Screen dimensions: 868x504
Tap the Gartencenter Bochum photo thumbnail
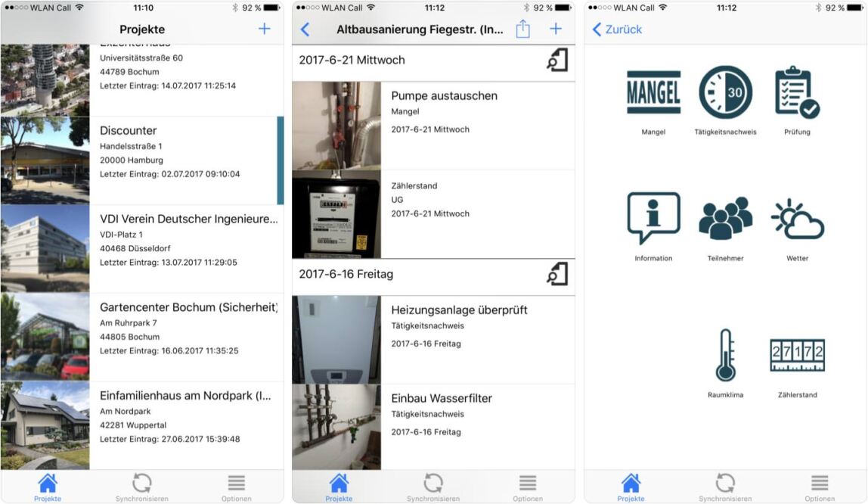(x=45, y=337)
